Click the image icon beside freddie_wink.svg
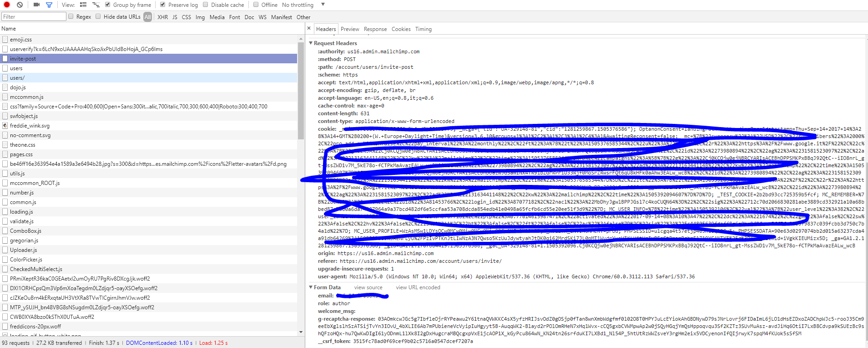Image resolution: width=868 pixels, height=348 pixels. pos(5,126)
